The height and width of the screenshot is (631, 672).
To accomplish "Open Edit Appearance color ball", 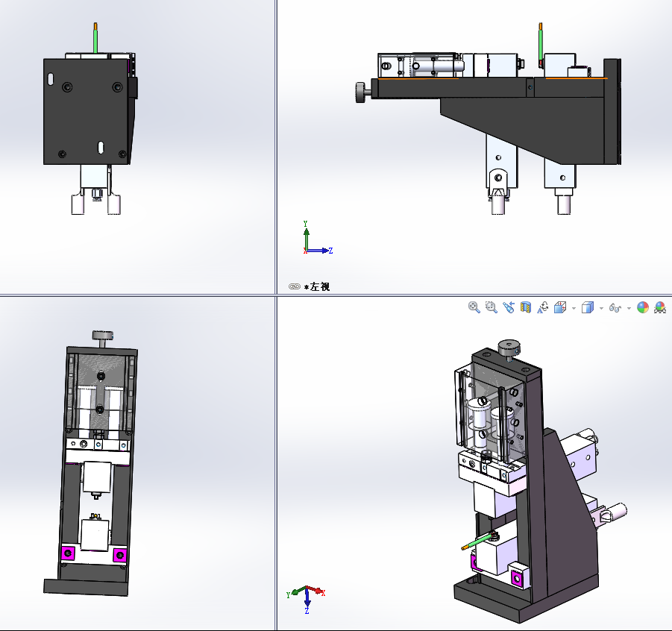I will 643,307.
